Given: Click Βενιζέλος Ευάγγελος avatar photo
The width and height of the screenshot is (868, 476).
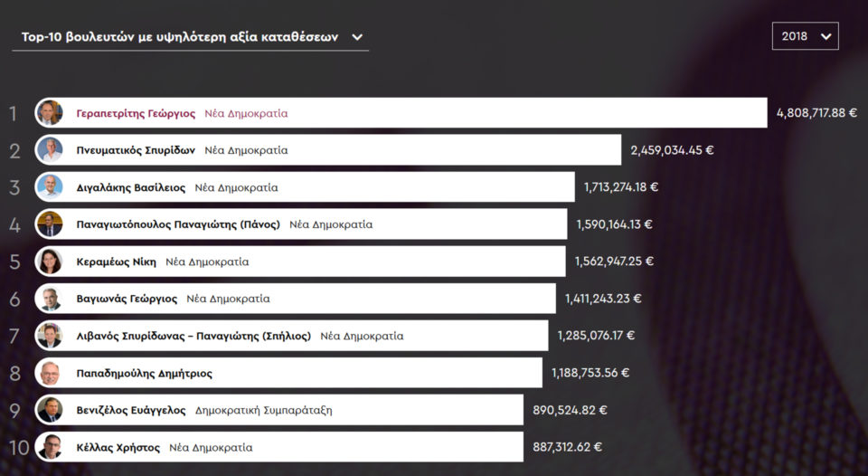Looking at the screenshot, I should point(49,410).
